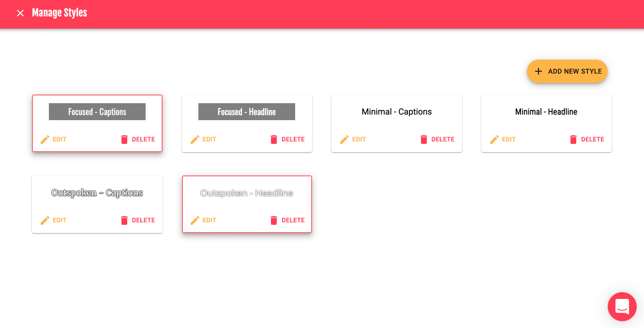The width and height of the screenshot is (644, 328).
Task: Edit the Outspoken - Headline style
Action: coord(203,220)
